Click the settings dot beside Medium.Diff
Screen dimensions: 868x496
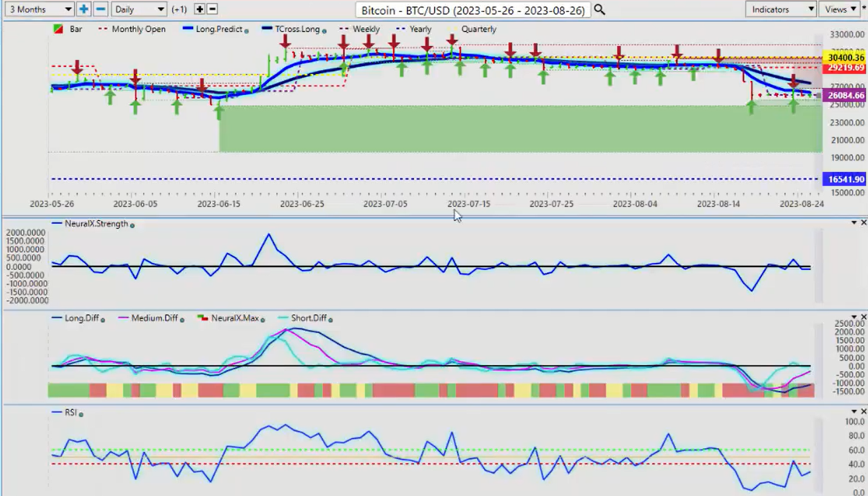click(x=182, y=319)
